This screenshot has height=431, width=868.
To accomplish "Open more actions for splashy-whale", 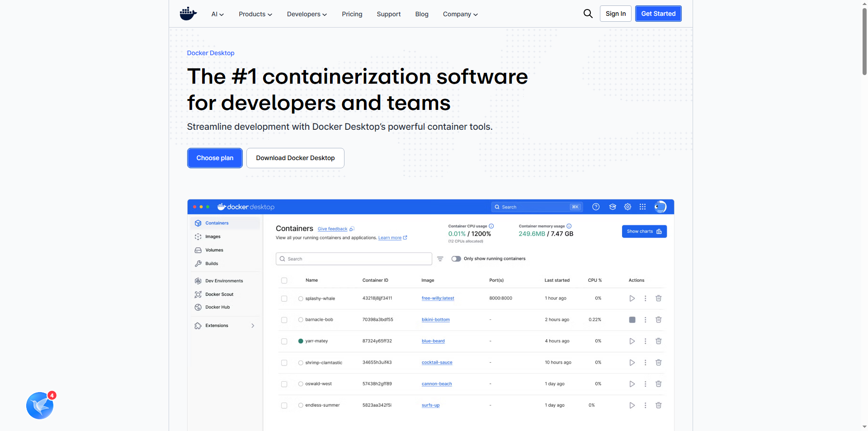I will point(645,298).
